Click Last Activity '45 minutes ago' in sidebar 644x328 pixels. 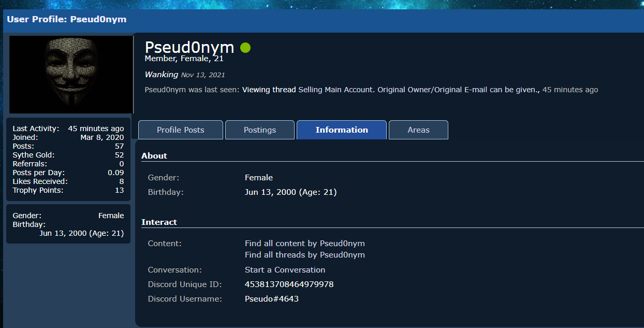(x=96, y=129)
